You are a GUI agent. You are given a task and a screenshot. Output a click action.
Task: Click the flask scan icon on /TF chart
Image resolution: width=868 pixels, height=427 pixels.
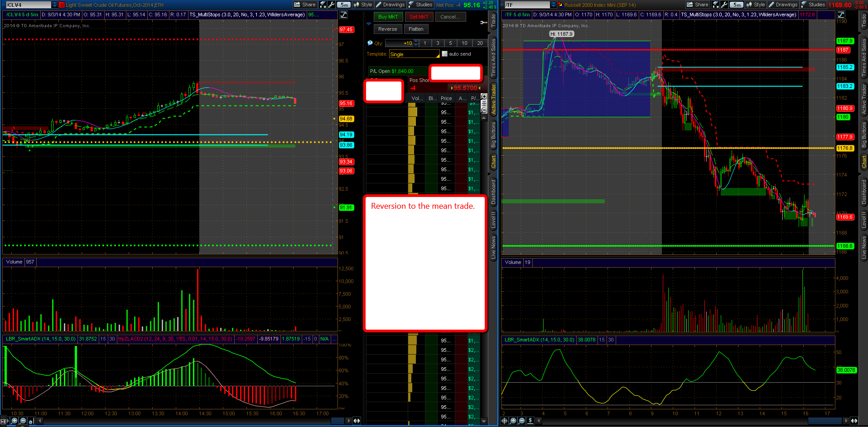pyautogui.click(x=716, y=5)
